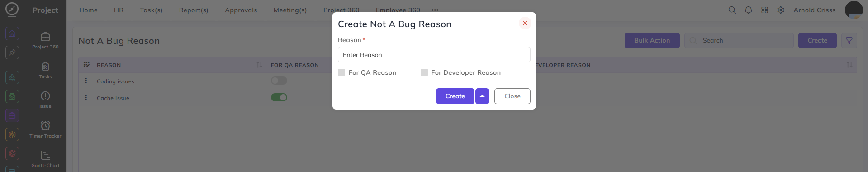Click the column chooser icon in table header
This screenshot has width=868, height=172.
[86, 65]
